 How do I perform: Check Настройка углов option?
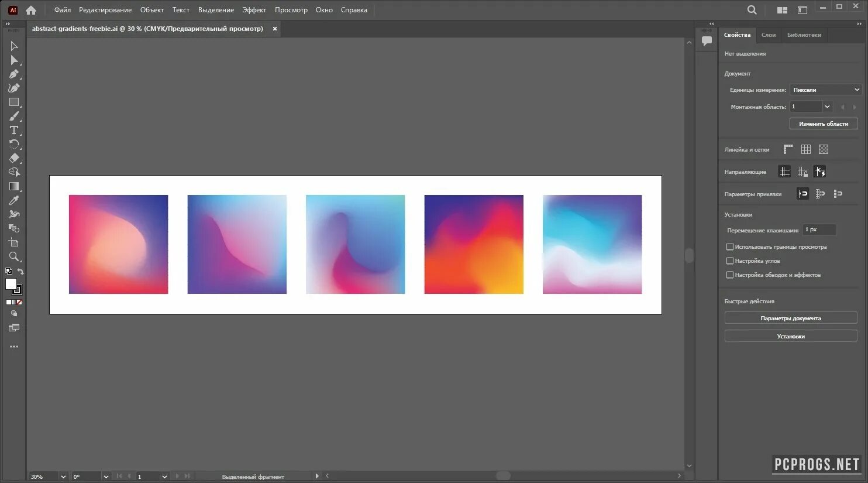tap(730, 261)
